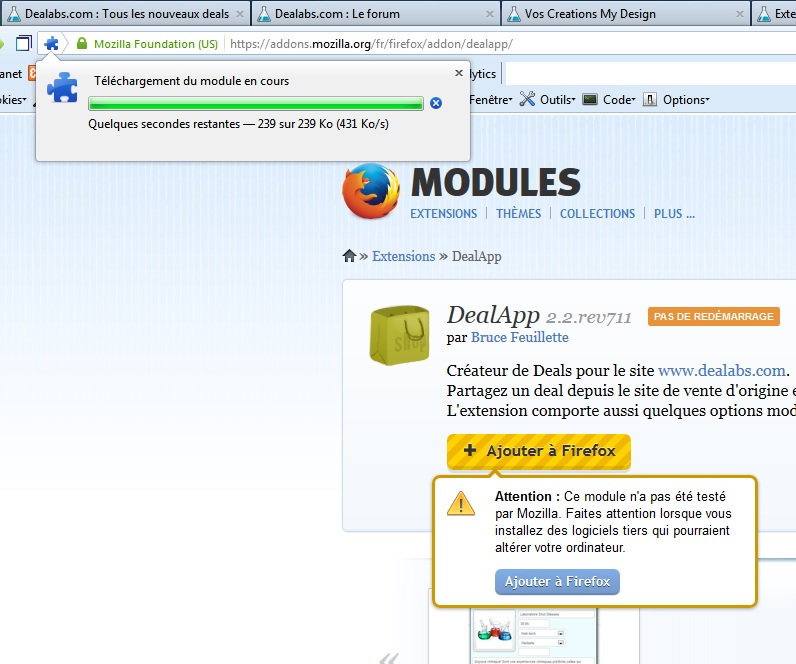Click the flask favicon of Vos Creations tab

point(514,14)
